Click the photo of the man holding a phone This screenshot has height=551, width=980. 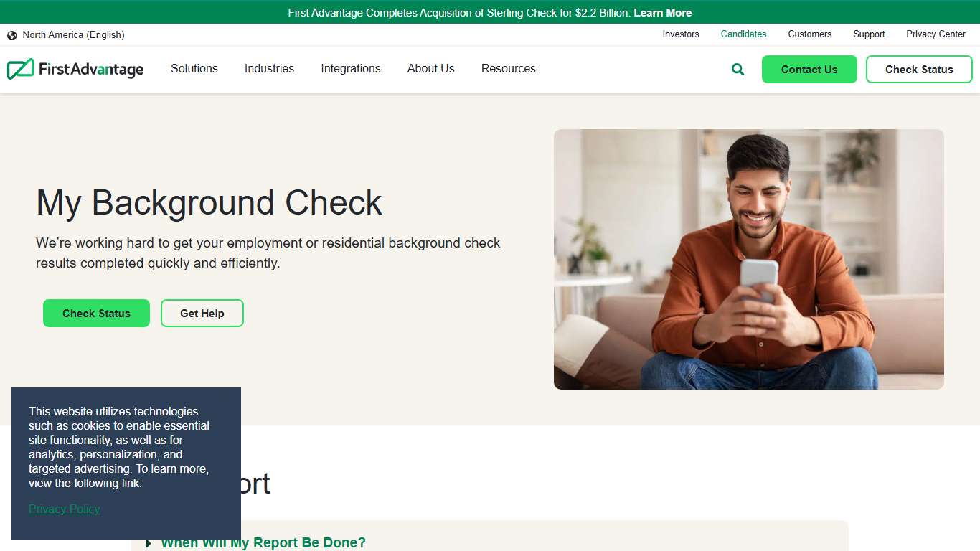point(749,258)
